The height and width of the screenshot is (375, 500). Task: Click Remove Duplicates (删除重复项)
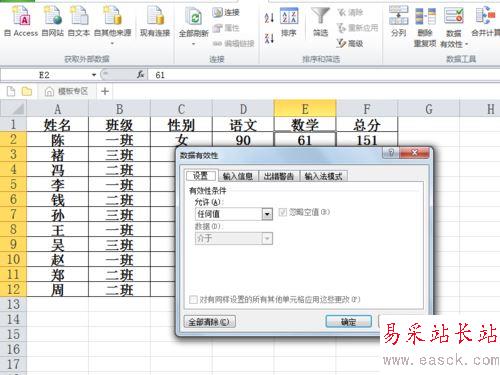tap(425, 27)
